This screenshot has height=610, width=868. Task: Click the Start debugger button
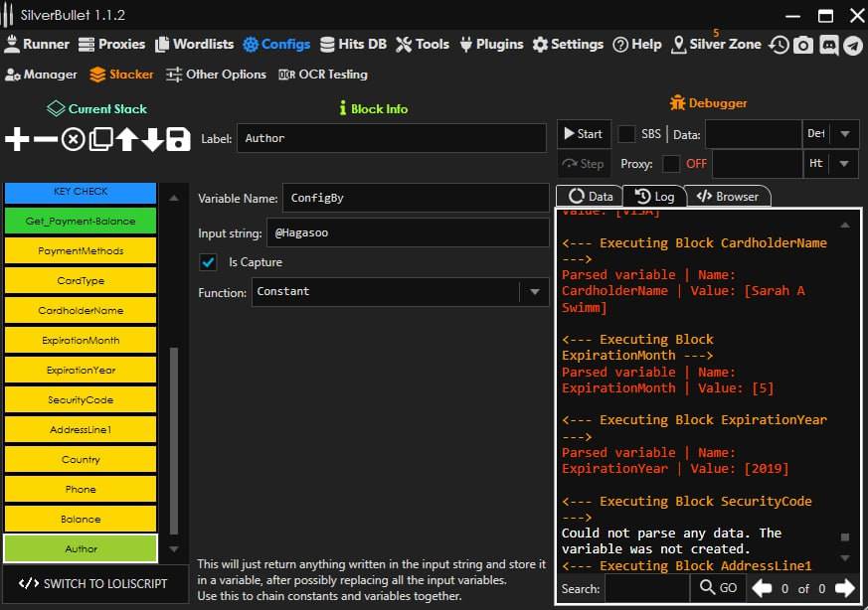(x=582, y=134)
